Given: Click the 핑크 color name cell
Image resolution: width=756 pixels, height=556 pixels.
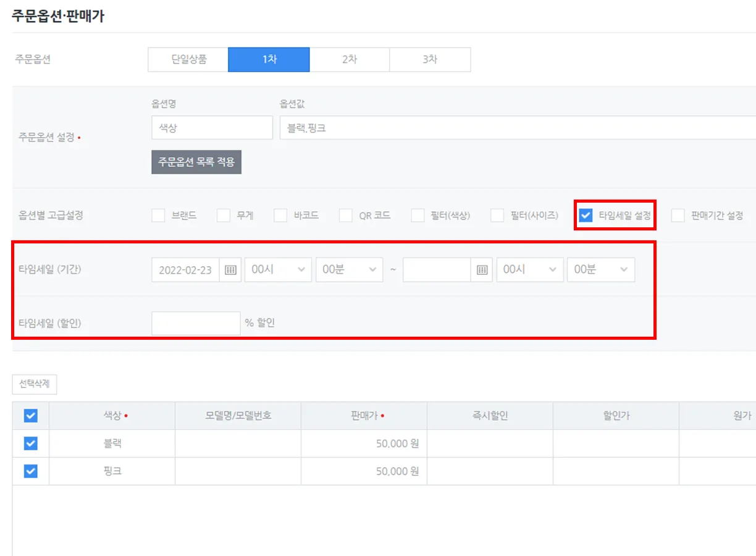Looking at the screenshot, I should (112, 471).
